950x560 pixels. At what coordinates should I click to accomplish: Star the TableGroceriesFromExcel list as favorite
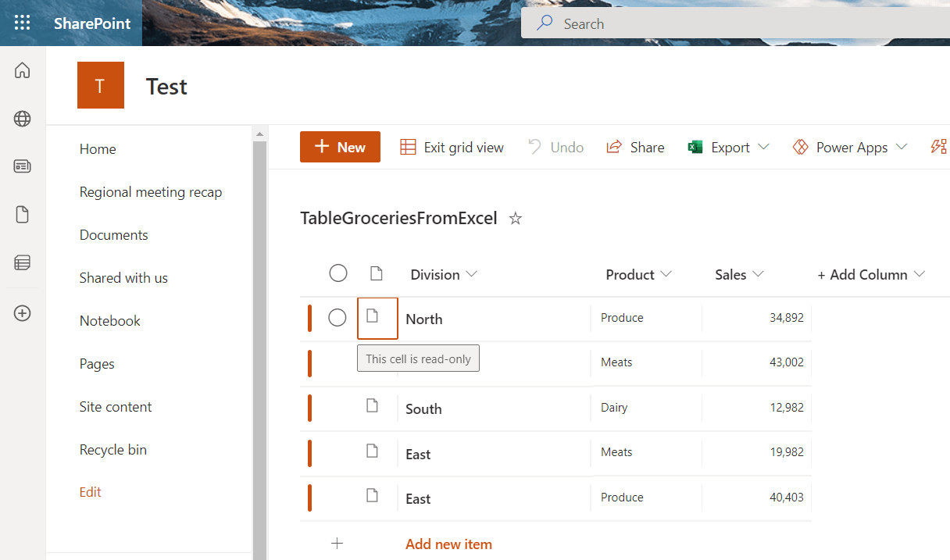click(515, 219)
